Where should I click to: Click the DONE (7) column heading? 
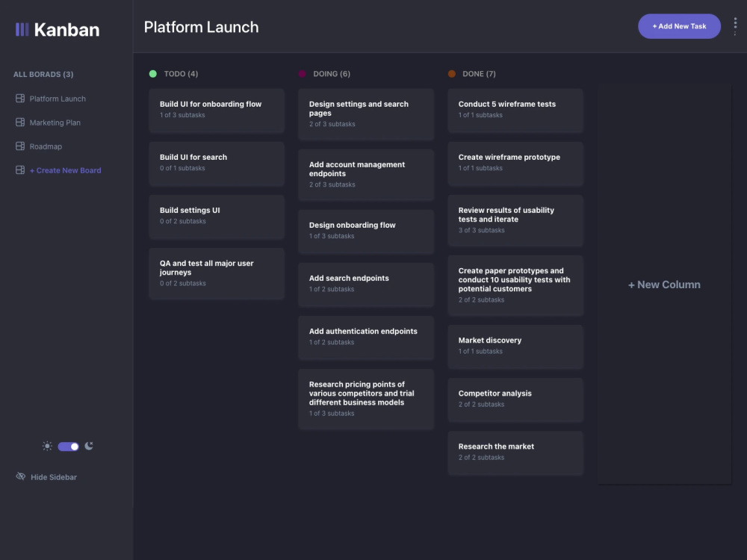point(480,74)
